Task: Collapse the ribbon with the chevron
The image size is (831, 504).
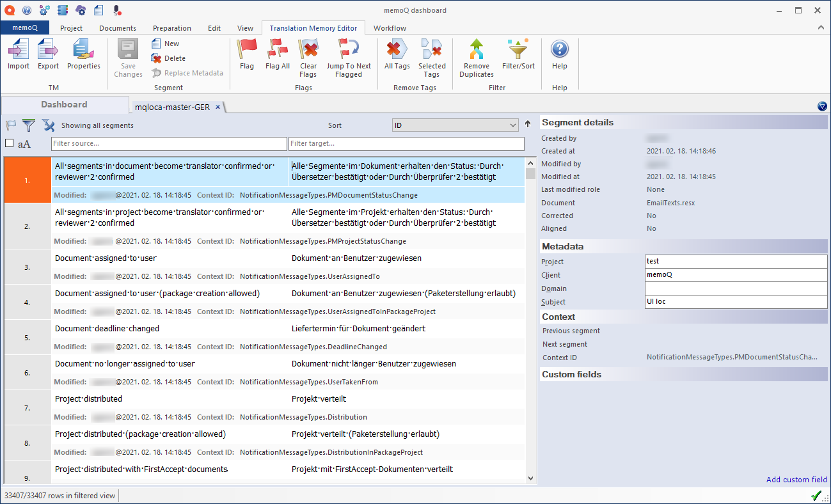Action: (820, 28)
